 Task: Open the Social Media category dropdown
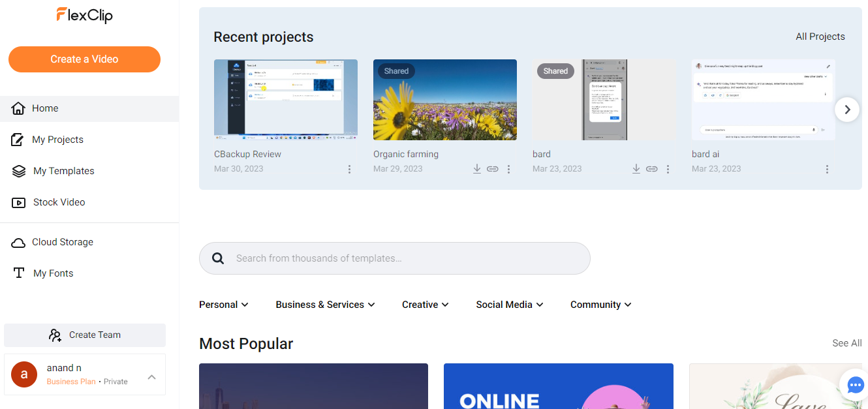pos(510,305)
